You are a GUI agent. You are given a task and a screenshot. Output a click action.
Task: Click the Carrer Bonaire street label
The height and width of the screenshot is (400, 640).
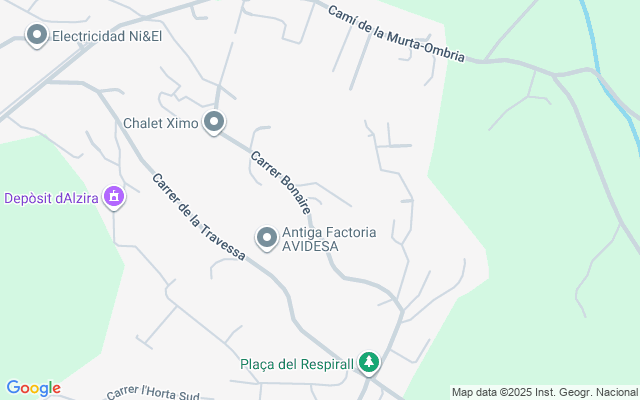[x=281, y=182]
